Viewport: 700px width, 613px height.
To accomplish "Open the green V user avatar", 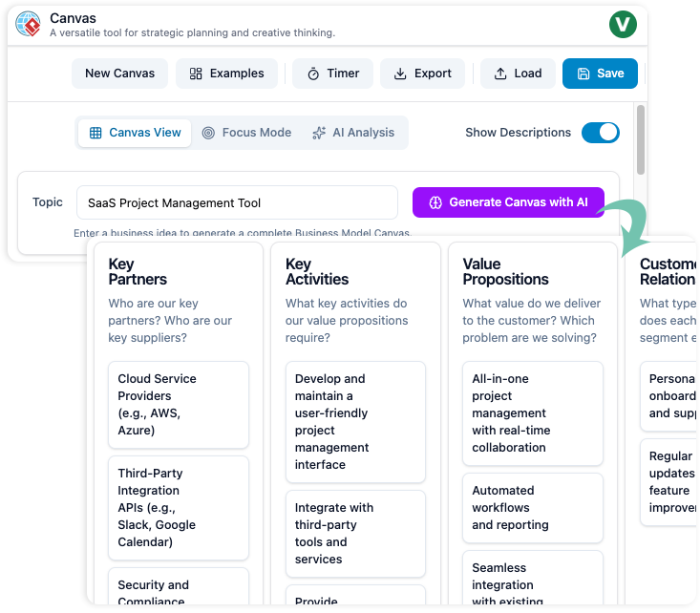I will 623,24.
